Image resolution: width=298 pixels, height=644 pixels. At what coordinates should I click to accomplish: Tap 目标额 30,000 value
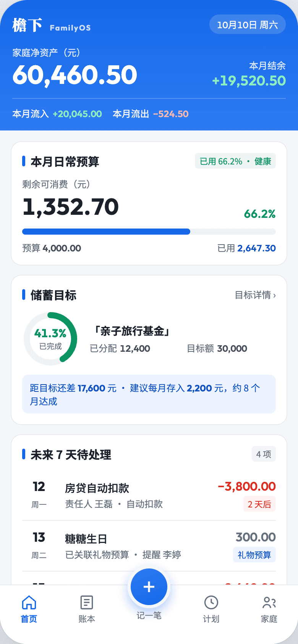(x=217, y=348)
